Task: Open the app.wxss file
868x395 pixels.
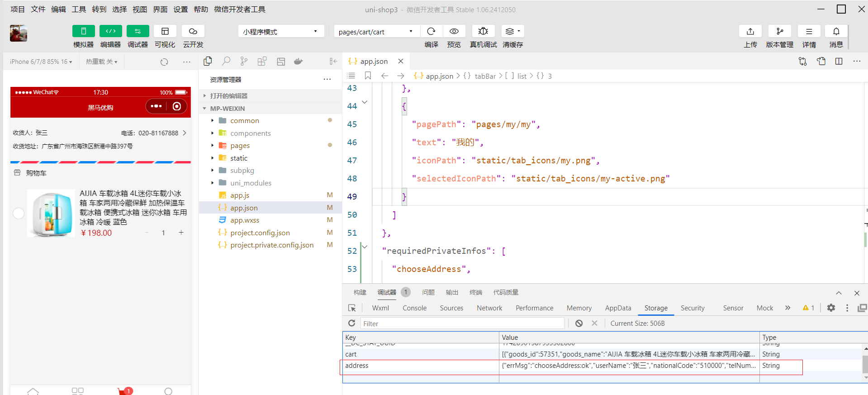Action: [x=270, y=220]
